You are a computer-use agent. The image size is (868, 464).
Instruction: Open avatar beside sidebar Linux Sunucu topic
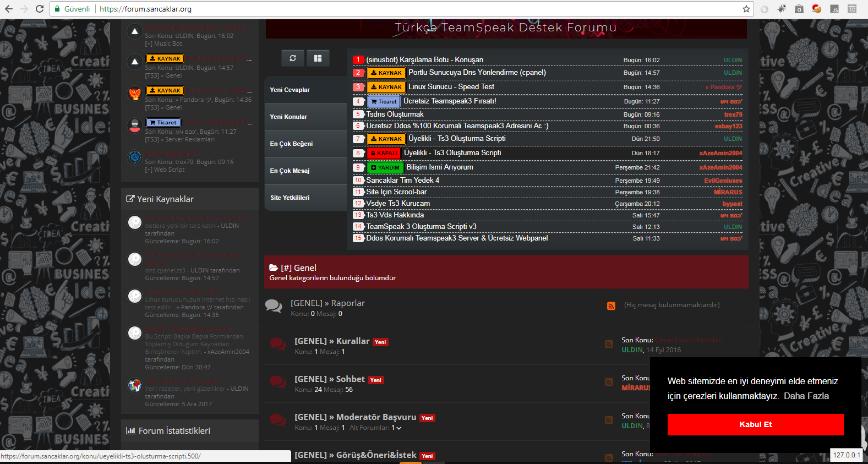click(x=135, y=94)
